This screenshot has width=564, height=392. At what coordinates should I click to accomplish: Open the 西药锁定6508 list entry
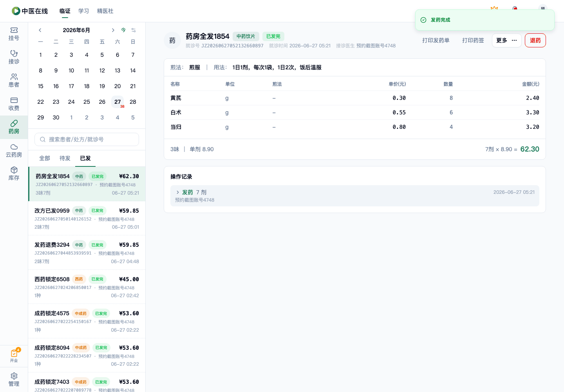tap(87, 287)
